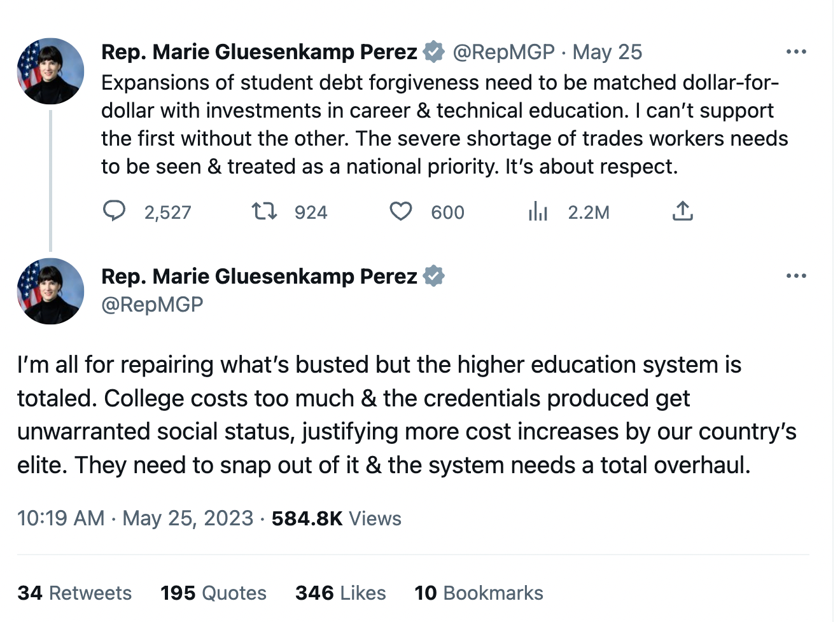Open the top profile avatar photo
Screen dimensions: 840x622
coord(50,71)
